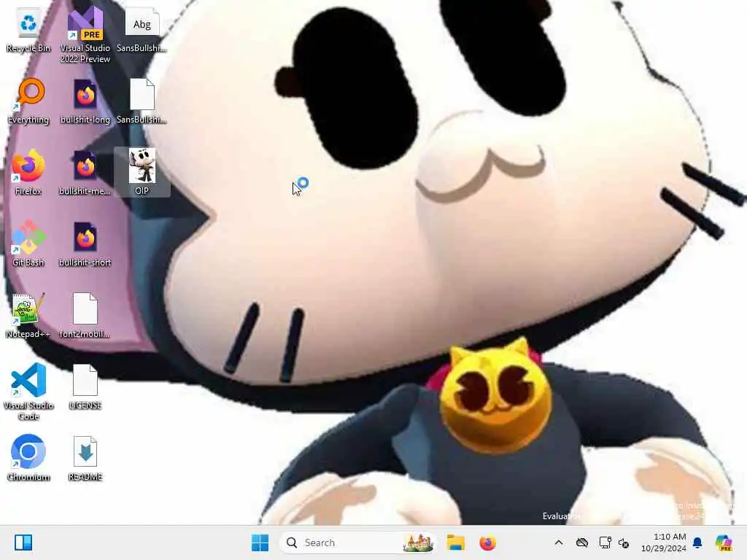
Task: Select the Visual Studio Code shortcut
Action: [28, 392]
